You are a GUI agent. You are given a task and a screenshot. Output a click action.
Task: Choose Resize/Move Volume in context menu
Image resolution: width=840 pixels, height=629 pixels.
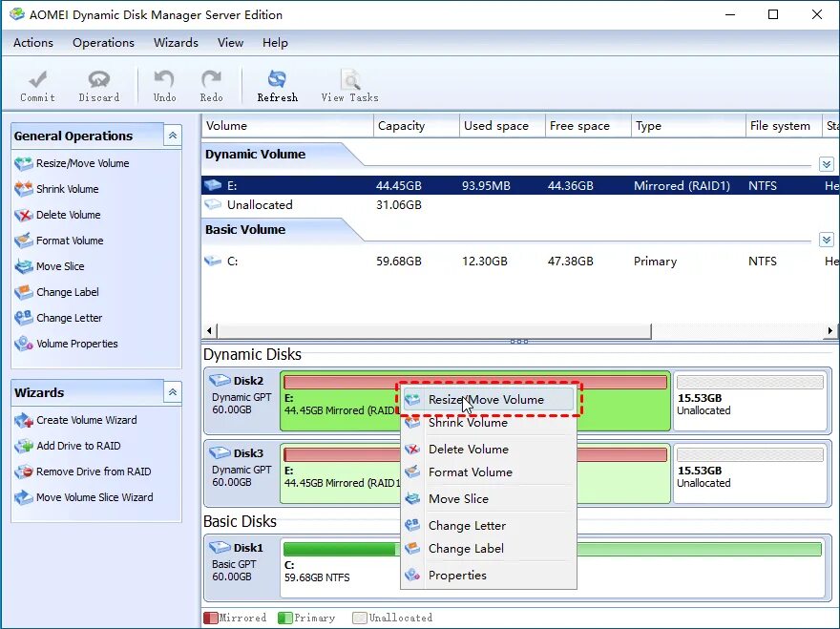tap(489, 400)
